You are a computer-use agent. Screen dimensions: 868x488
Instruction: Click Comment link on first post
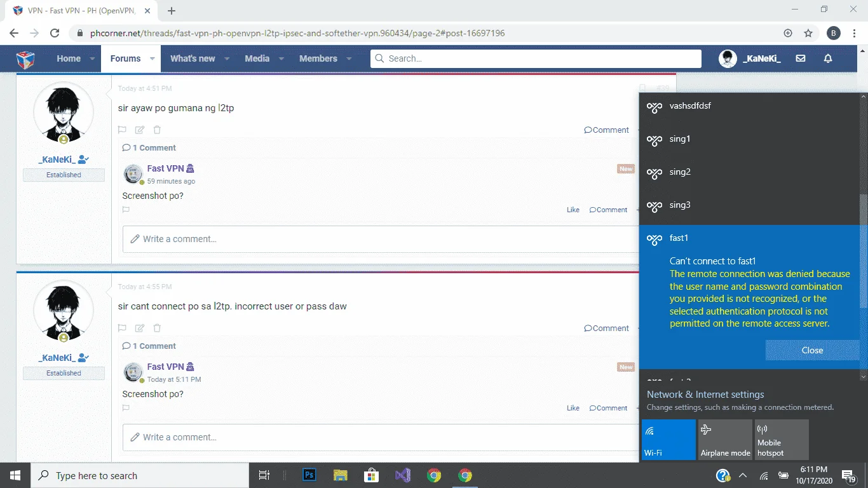(x=606, y=130)
